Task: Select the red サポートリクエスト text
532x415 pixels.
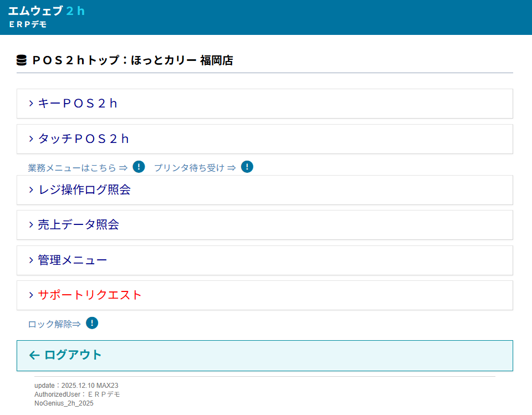Action: [x=90, y=295]
